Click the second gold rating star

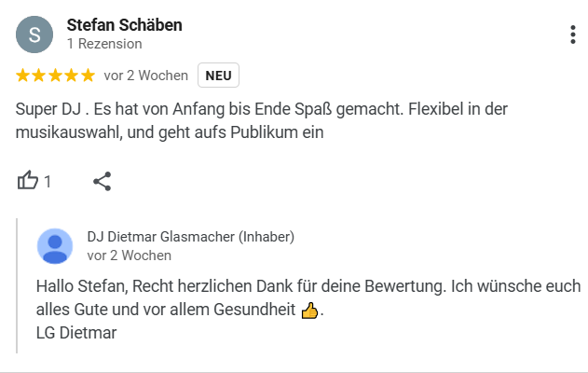coord(39,76)
